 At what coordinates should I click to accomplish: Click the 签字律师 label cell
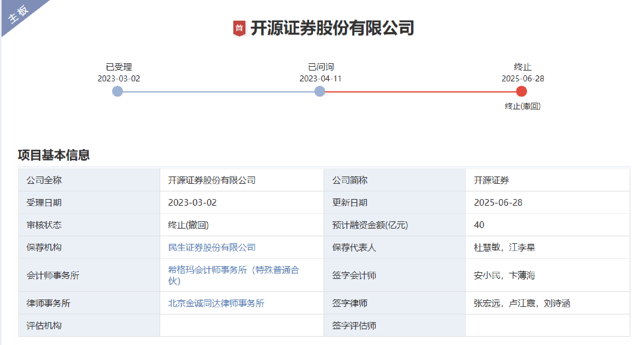[394, 303]
